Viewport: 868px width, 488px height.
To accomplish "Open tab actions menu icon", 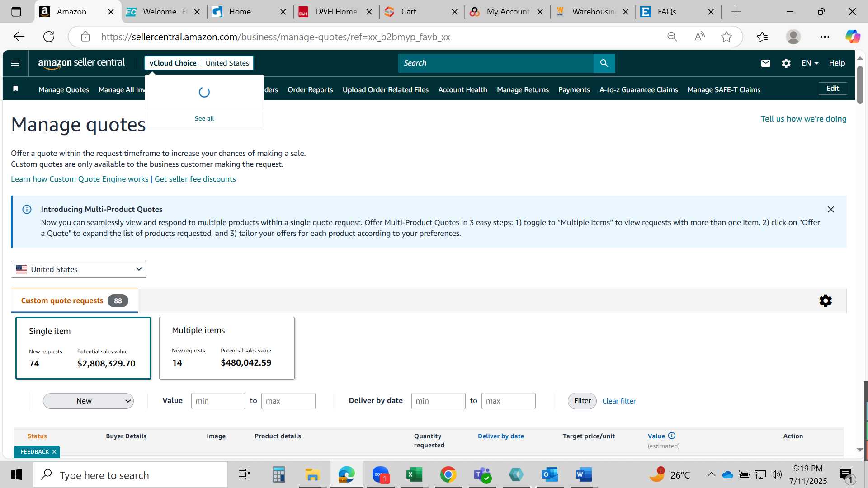I will point(16,12).
